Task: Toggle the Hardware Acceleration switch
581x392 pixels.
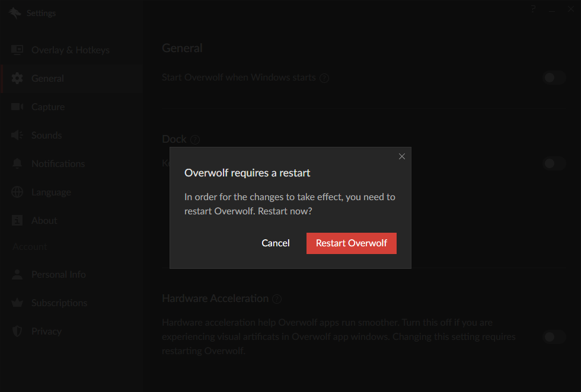Action: tap(554, 337)
